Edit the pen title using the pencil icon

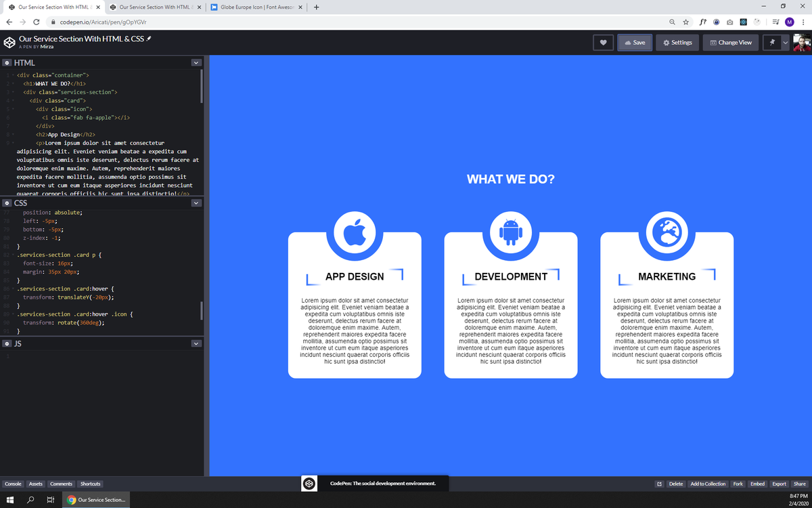click(149, 39)
